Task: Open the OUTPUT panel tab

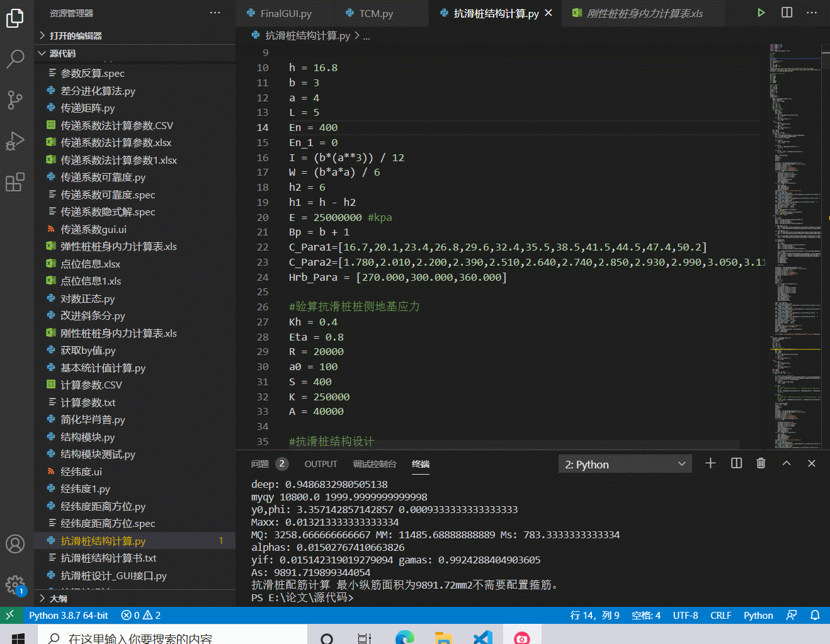Action: point(321,464)
